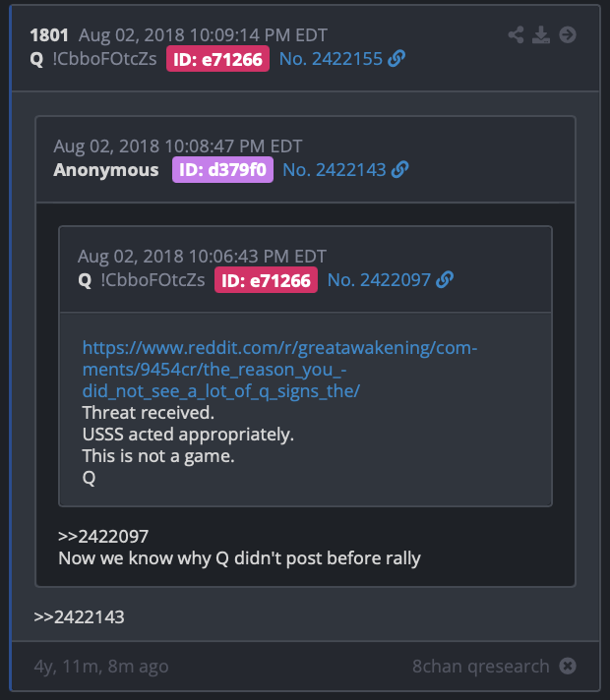
Task: Click the >>2422097 reply reference
Action: point(103,536)
